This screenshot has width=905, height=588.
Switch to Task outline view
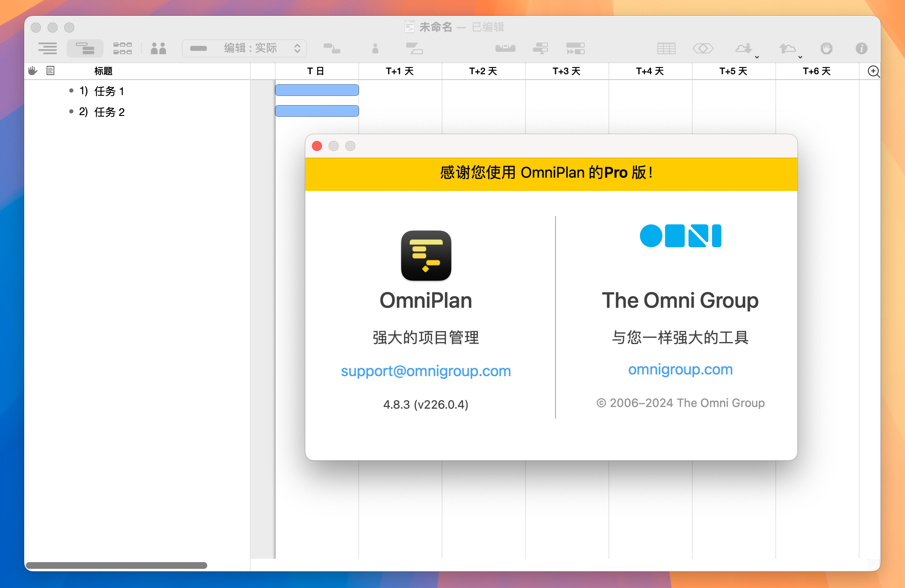(48, 48)
